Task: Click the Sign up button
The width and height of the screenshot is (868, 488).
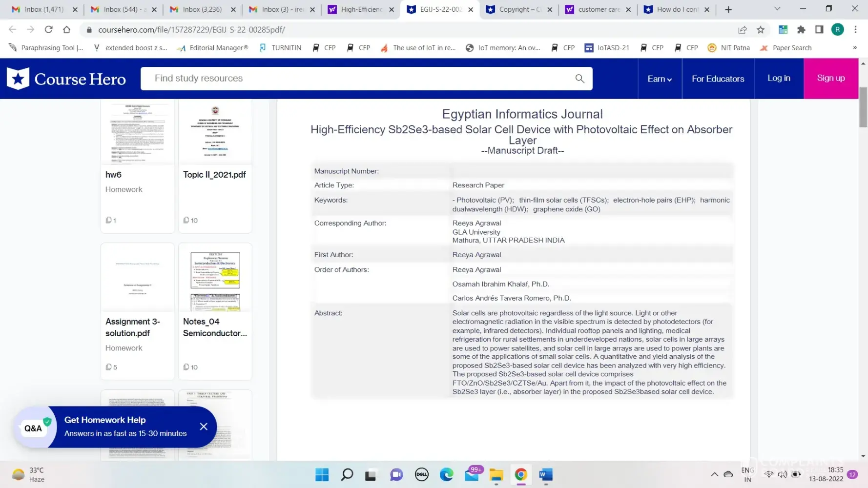Action: [830, 78]
